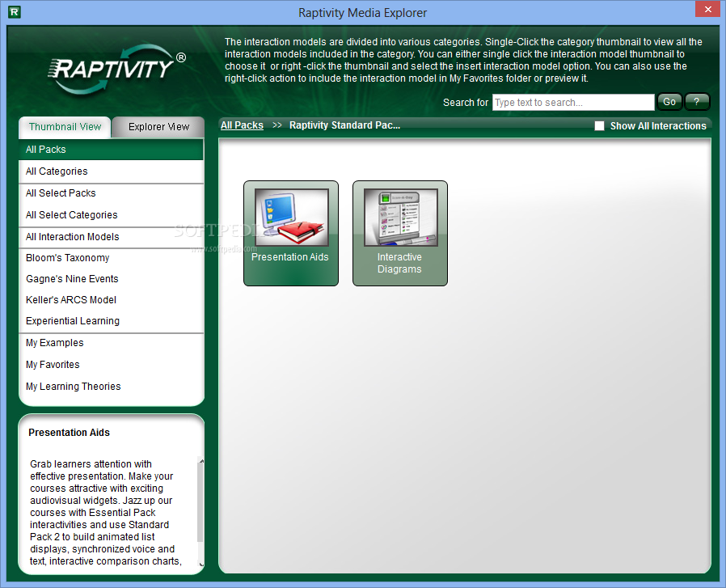Image resolution: width=726 pixels, height=588 pixels.
Task: Choose Keller's ARCS Model entry
Action: 111,300
